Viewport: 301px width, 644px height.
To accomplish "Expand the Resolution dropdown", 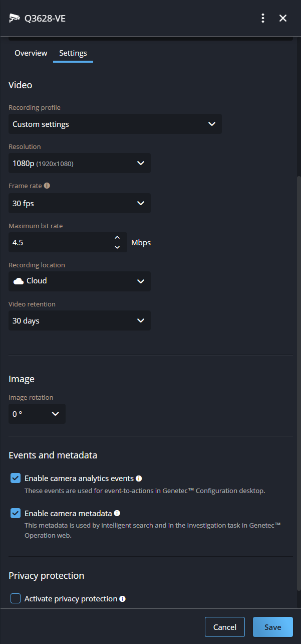I will pyautogui.click(x=80, y=164).
